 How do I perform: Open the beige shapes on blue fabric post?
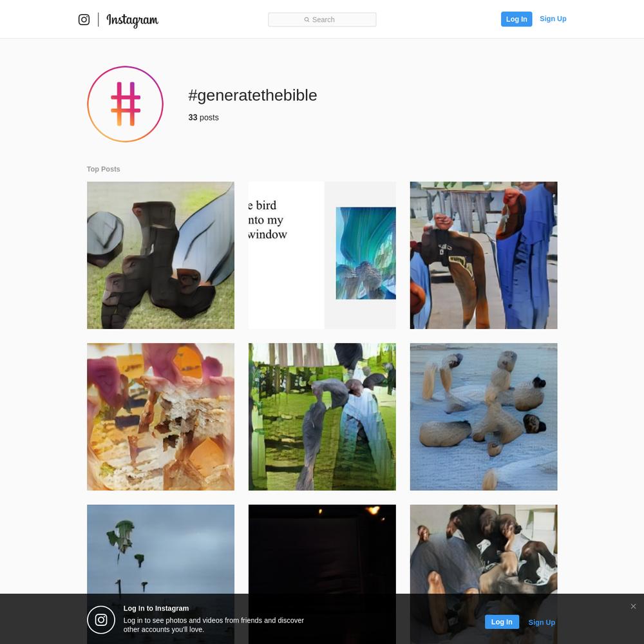[x=484, y=417]
